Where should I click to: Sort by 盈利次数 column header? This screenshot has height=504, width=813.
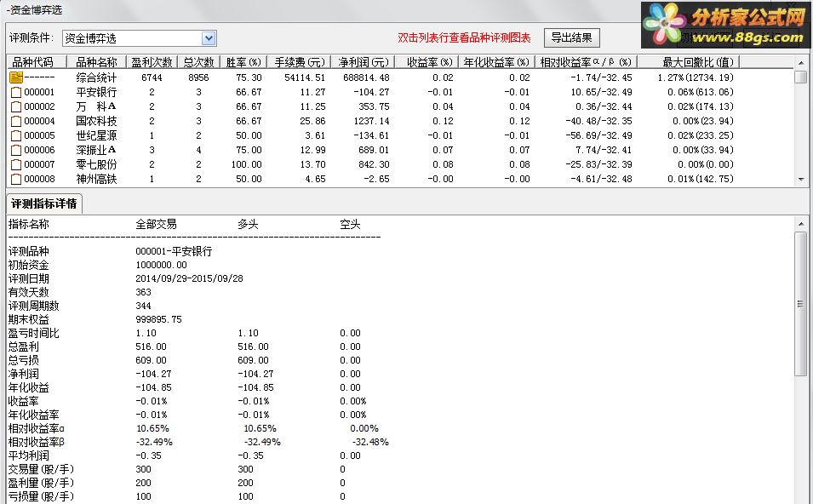(x=152, y=62)
